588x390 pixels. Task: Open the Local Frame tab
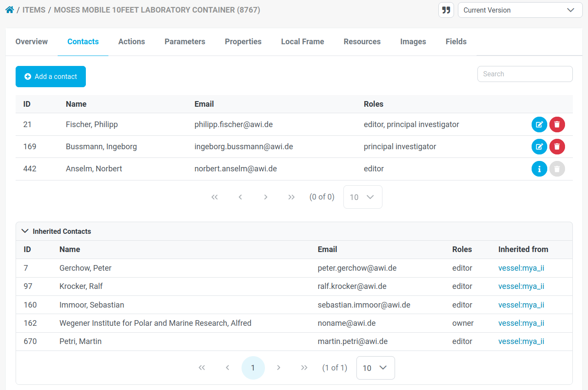click(x=302, y=42)
